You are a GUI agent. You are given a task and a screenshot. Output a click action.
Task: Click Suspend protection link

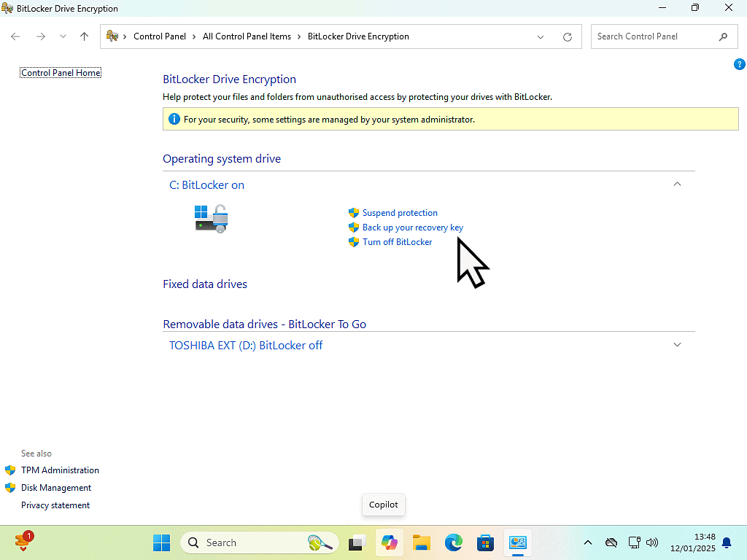pos(400,213)
